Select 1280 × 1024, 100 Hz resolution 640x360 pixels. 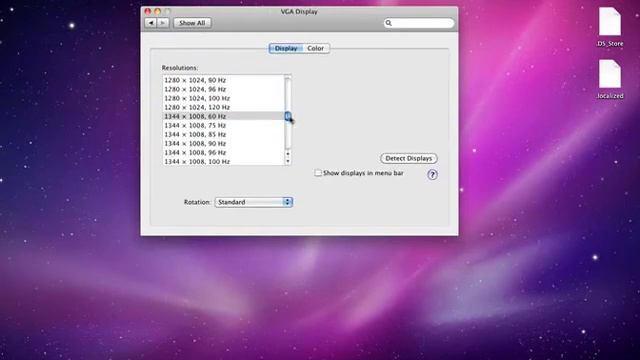(x=224, y=98)
